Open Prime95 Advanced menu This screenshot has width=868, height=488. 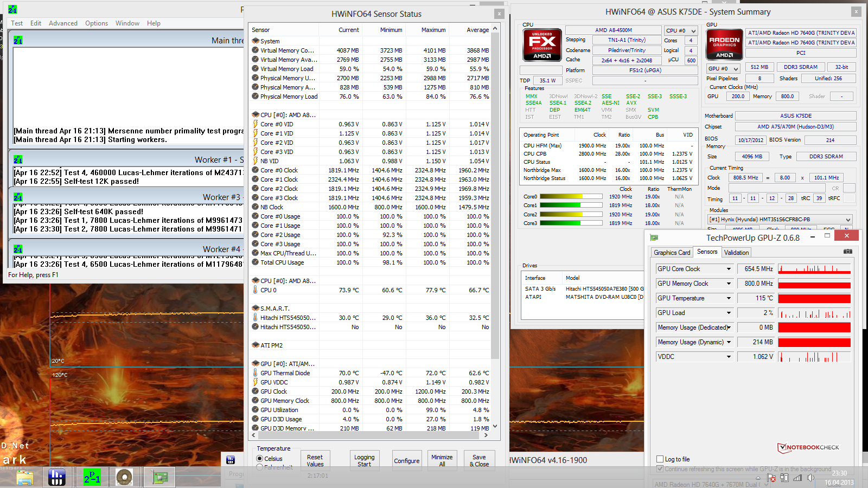[x=63, y=23]
